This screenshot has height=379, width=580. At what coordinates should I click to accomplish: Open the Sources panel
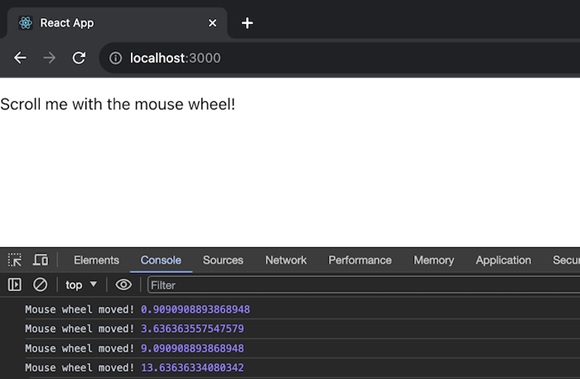click(223, 260)
